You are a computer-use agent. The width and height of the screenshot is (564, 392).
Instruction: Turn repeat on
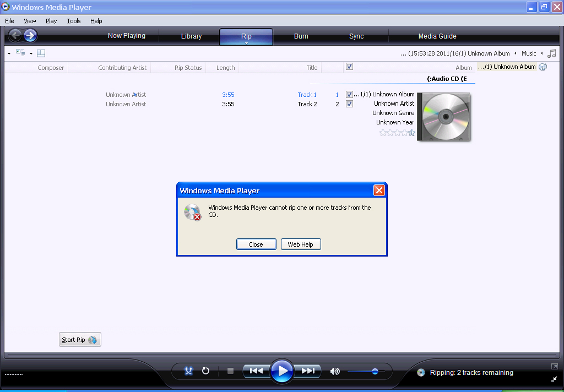[x=206, y=371]
